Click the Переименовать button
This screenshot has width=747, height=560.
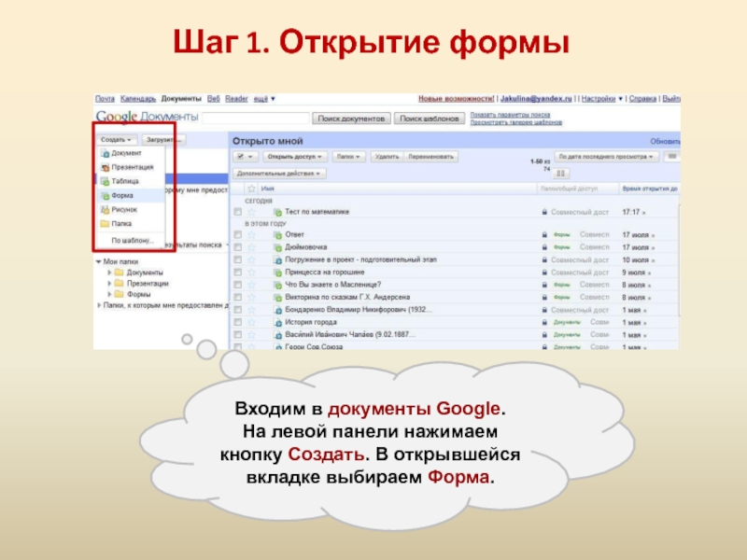click(x=431, y=157)
